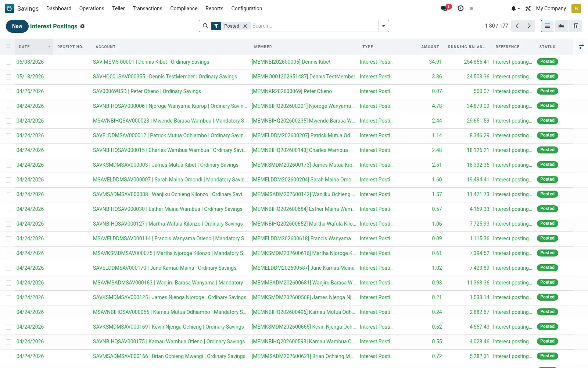Image resolution: width=588 pixels, height=368 pixels.
Task: Open the Compliance menu
Action: tap(184, 8)
